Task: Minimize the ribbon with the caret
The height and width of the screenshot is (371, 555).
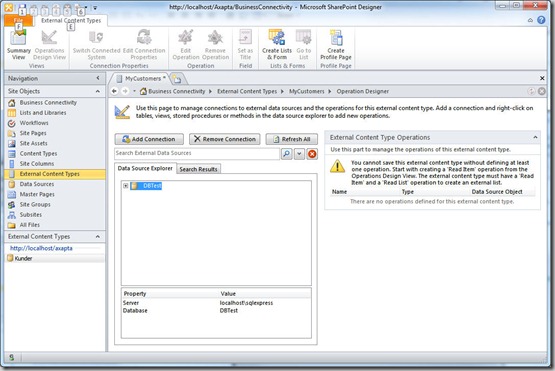Action: click(x=530, y=21)
